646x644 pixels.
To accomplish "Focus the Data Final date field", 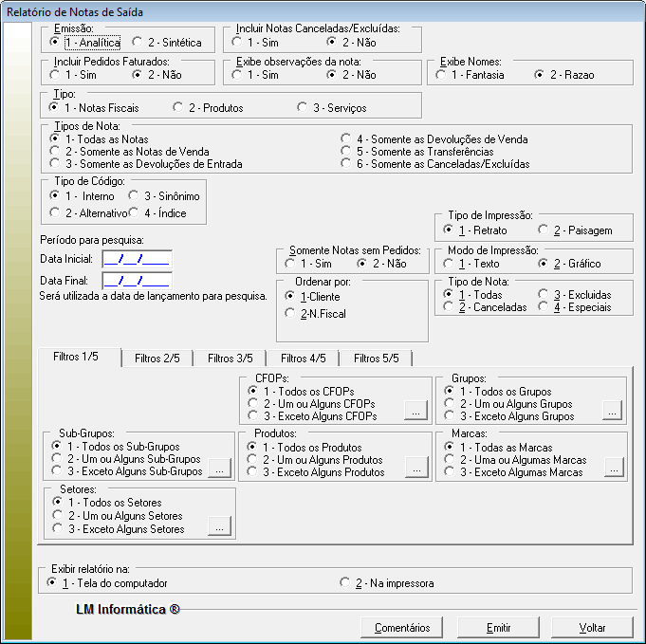I will (137, 281).
